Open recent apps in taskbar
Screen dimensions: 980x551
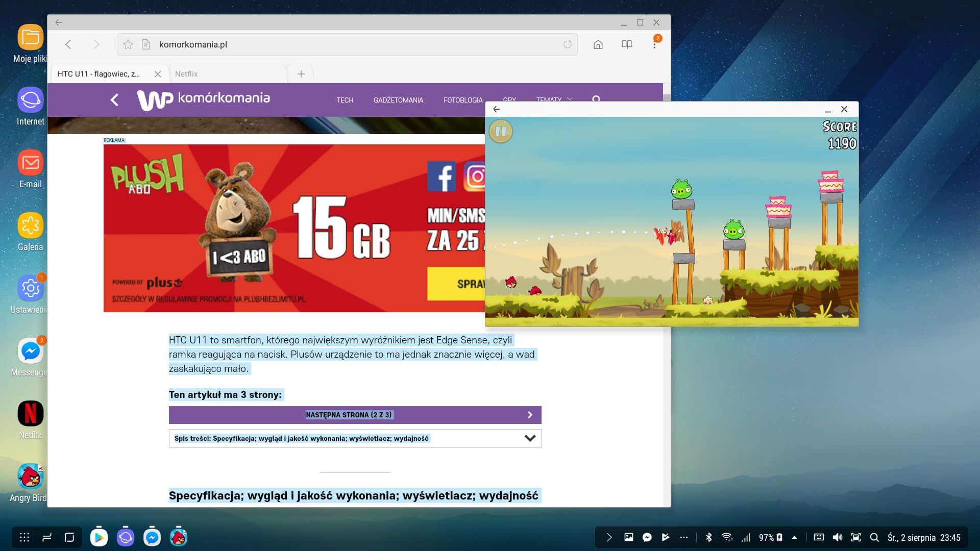[x=47, y=537]
